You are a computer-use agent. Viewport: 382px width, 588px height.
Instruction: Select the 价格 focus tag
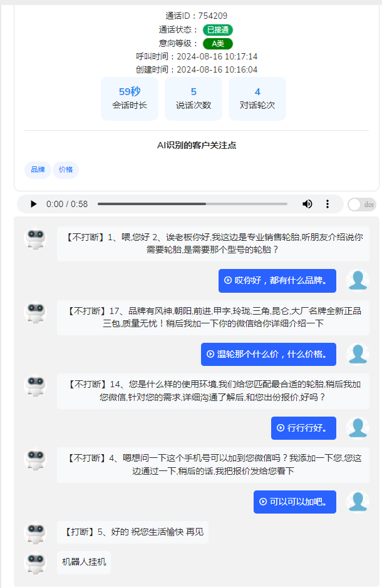[x=66, y=170]
